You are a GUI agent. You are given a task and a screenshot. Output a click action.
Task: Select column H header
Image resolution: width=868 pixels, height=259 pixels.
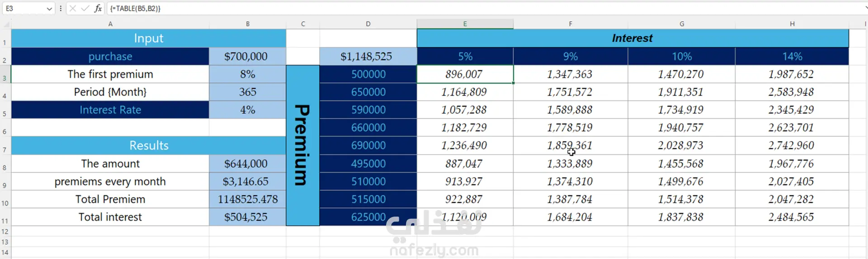tap(792, 24)
